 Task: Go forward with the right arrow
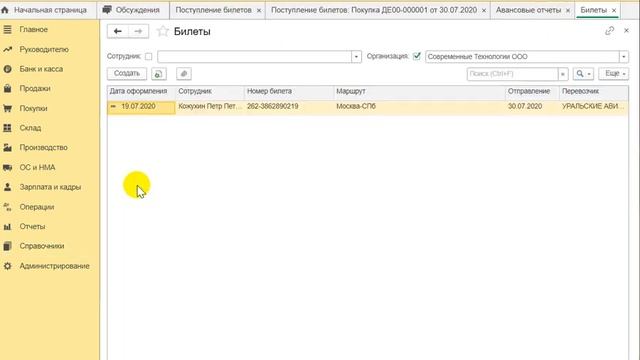tap(138, 31)
